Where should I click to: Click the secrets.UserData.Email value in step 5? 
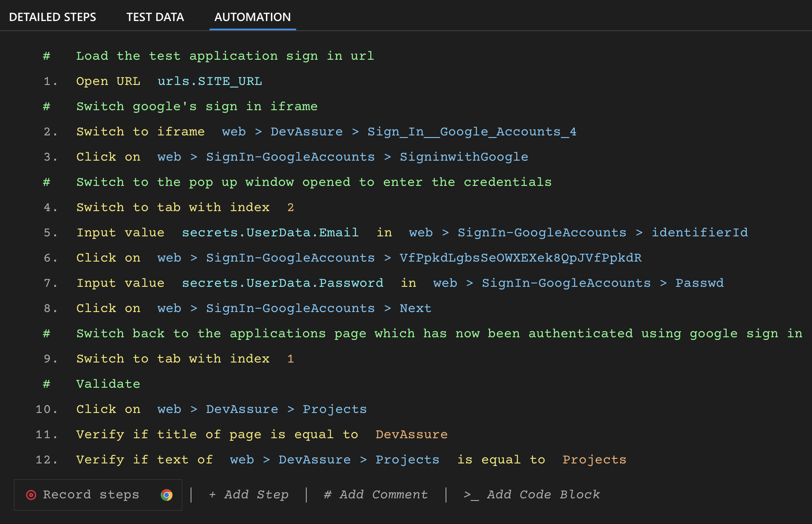[x=271, y=232]
